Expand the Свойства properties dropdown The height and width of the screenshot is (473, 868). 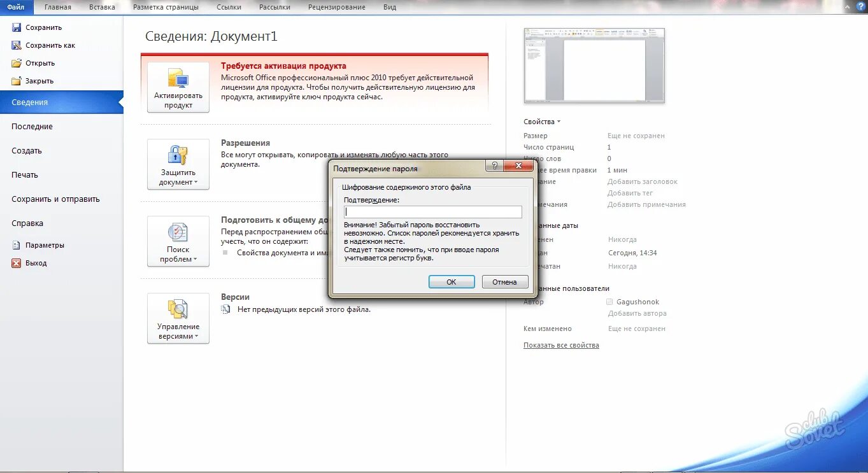point(542,122)
